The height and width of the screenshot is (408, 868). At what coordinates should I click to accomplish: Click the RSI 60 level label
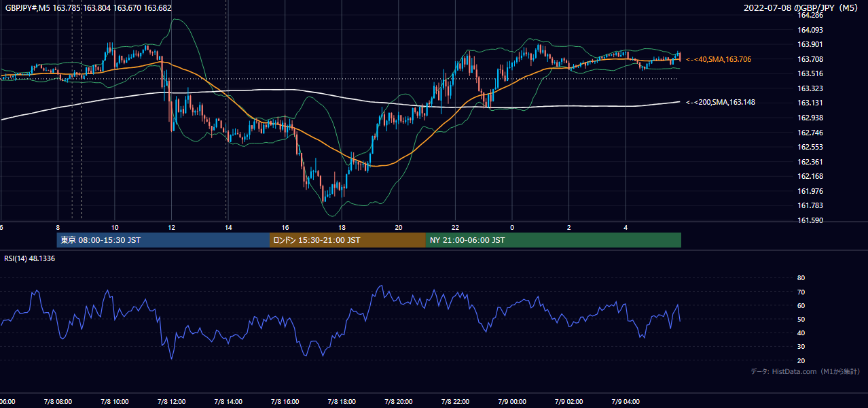pos(801,305)
